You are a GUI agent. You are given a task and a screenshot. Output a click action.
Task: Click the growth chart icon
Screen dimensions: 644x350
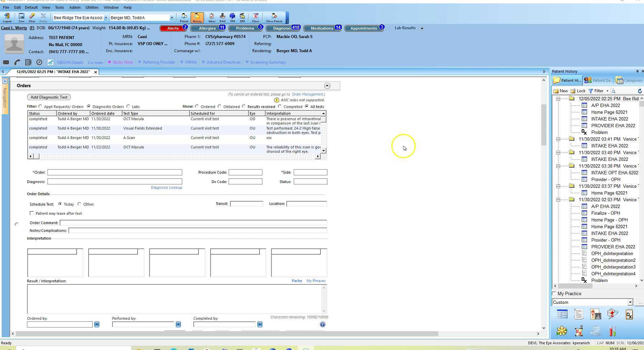(x=50, y=62)
